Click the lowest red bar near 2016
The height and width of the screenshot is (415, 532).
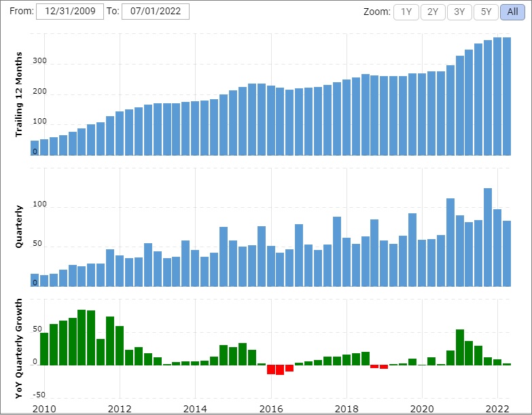click(280, 370)
